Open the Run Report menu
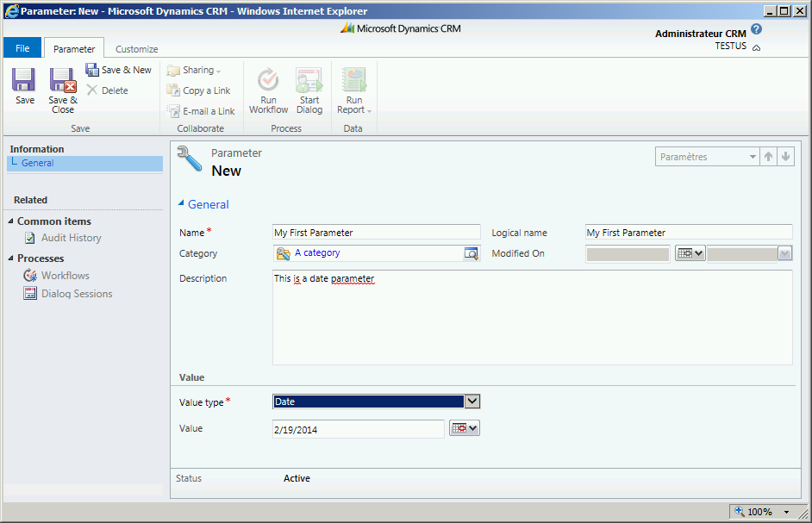This screenshot has width=812, height=523. coord(354,90)
